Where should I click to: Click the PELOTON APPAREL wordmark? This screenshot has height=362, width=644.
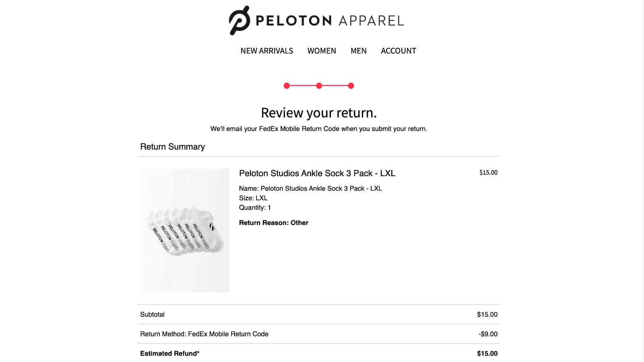tap(330, 21)
